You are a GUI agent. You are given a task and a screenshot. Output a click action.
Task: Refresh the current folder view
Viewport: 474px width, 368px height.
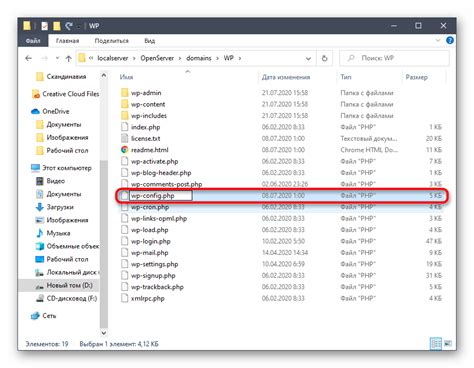324,58
